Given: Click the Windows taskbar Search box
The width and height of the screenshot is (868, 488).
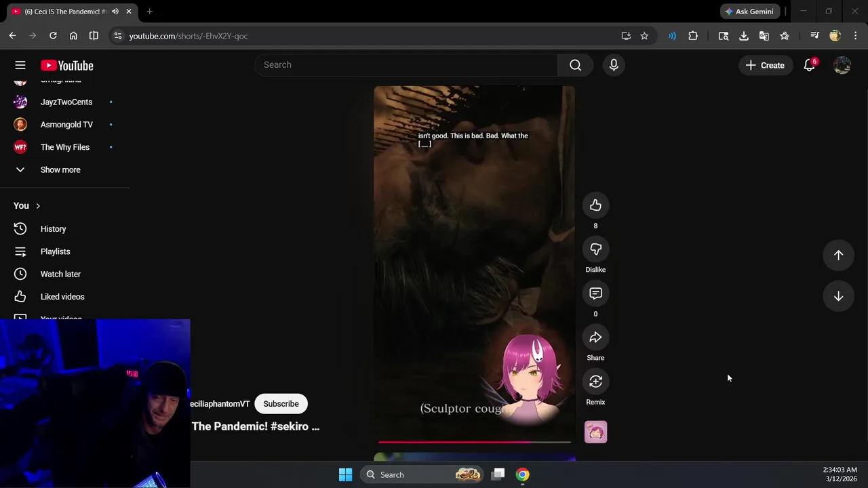Looking at the screenshot, I should pyautogui.click(x=421, y=474).
